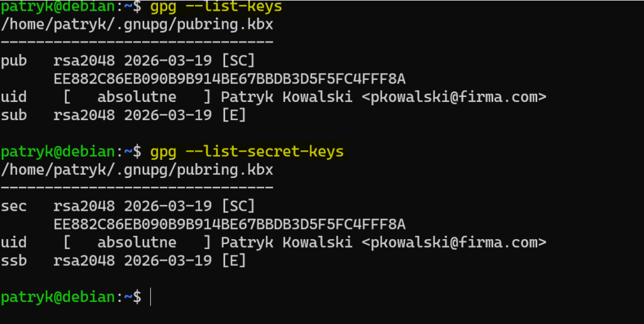Click the pubring.kbx path below the list-keys command

click(x=137, y=26)
